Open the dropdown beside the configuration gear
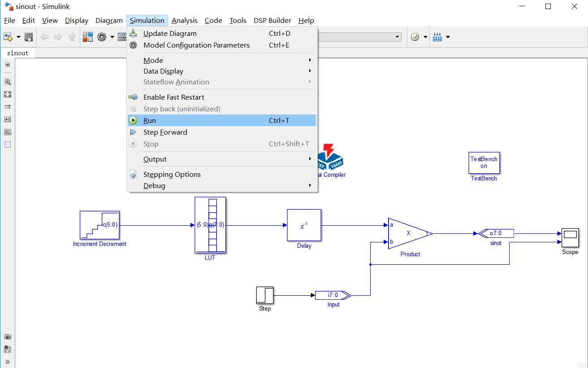This screenshot has width=588, height=368. point(112,36)
